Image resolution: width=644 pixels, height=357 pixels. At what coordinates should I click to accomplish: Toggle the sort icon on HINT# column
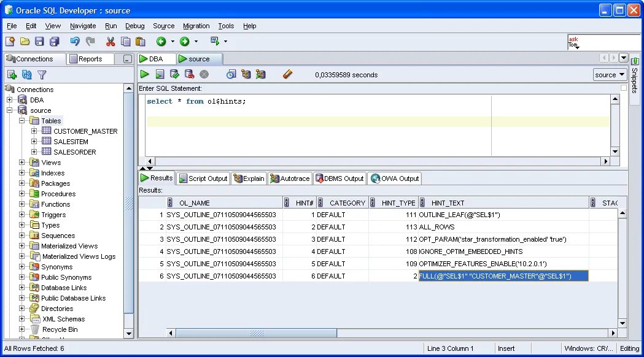point(286,202)
